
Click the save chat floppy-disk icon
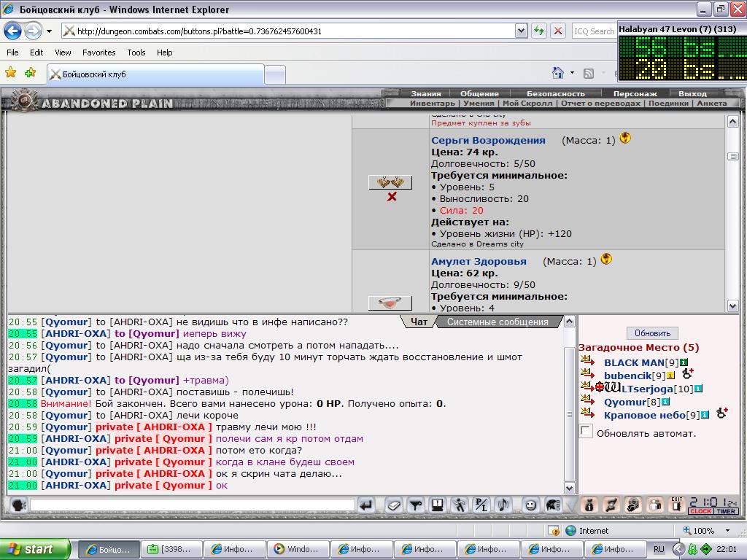[x=438, y=505]
